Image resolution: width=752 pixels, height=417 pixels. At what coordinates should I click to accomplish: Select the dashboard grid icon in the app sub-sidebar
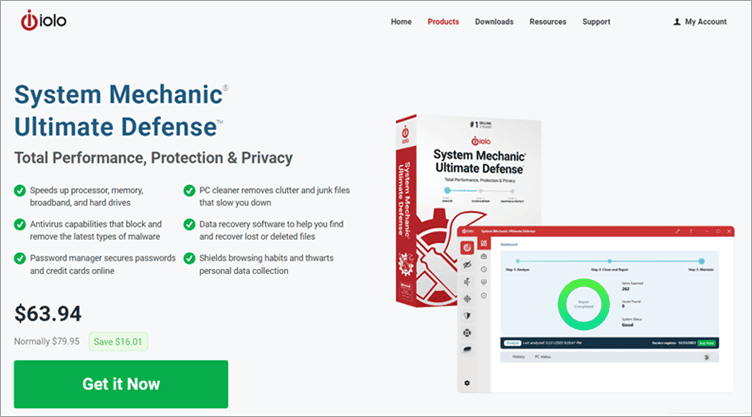[484, 244]
